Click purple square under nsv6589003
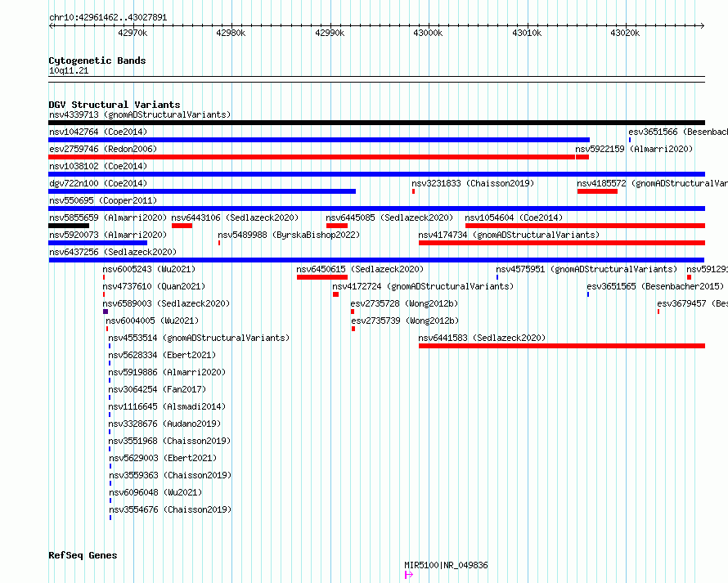 click(x=106, y=312)
